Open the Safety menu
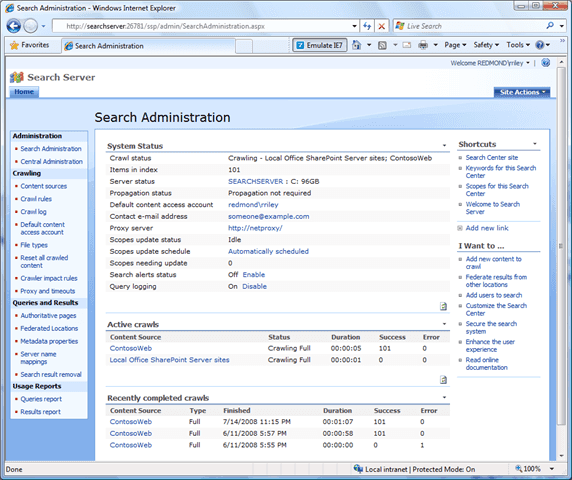Screen dimensions: 572x480 click(486, 45)
